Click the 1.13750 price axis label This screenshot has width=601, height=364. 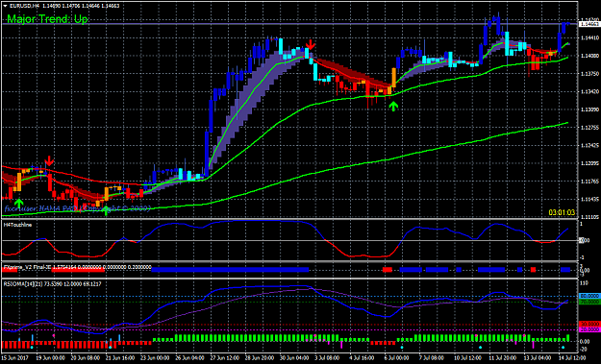coord(589,74)
